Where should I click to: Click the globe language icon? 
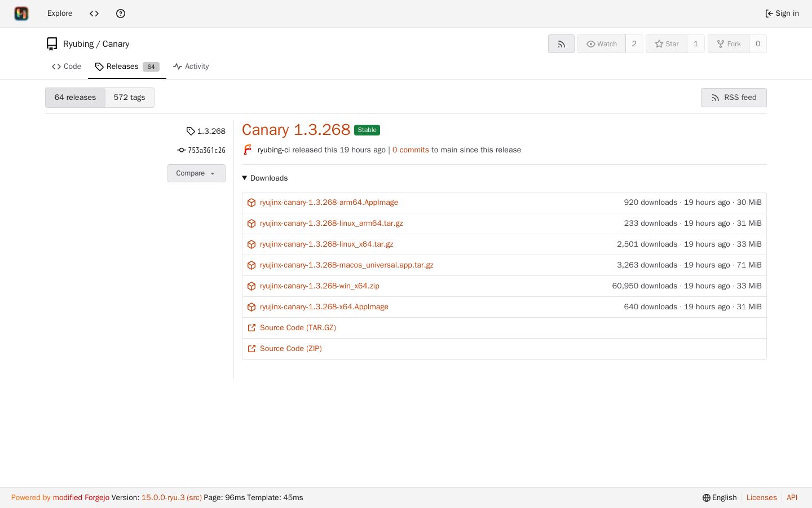coord(706,498)
